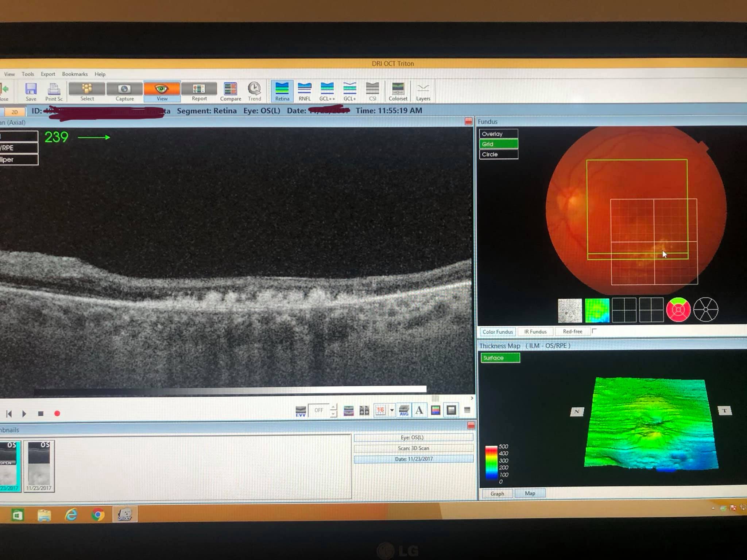Open the Colorset tool
Screen dimensions: 747x560
[x=398, y=91]
